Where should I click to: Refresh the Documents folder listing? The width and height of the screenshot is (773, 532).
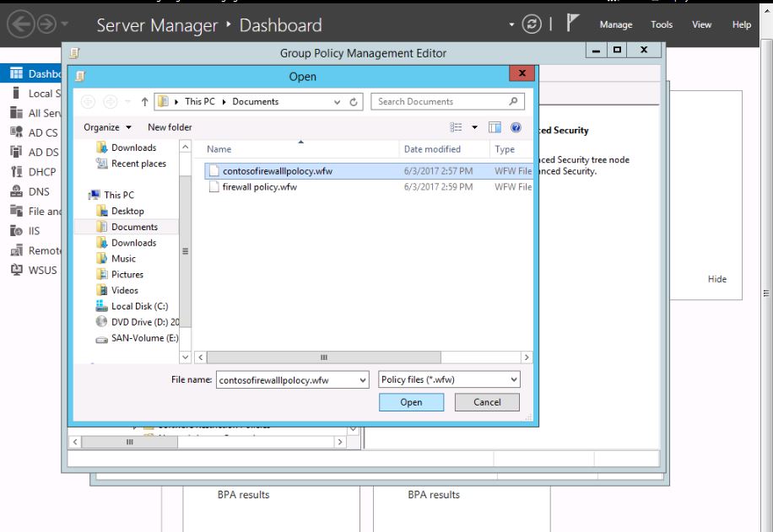pyautogui.click(x=354, y=102)
